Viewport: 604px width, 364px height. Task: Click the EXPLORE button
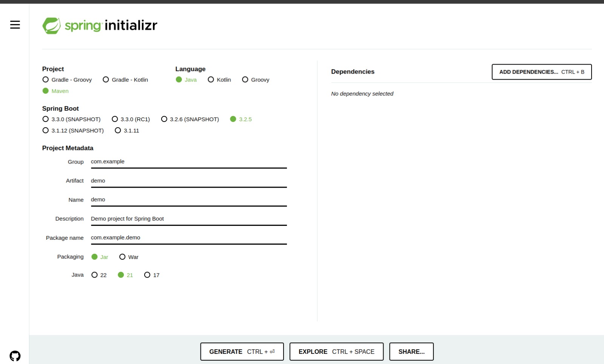click(x=336, y=352)
